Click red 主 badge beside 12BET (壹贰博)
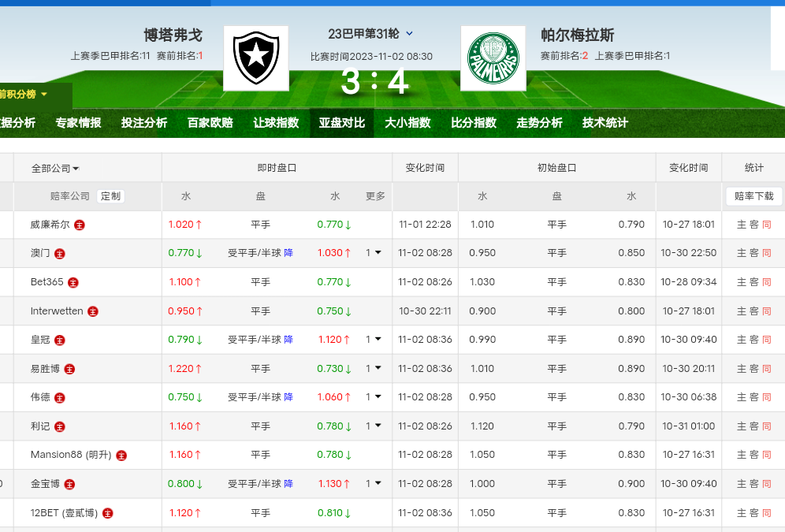785x532 pixels. pos(108,513)
